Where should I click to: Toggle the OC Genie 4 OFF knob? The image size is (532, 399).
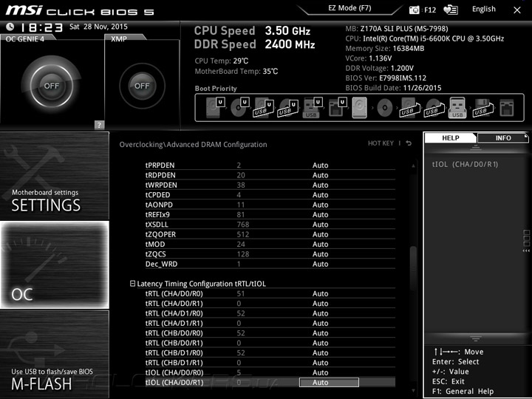(x=52, y=85)
